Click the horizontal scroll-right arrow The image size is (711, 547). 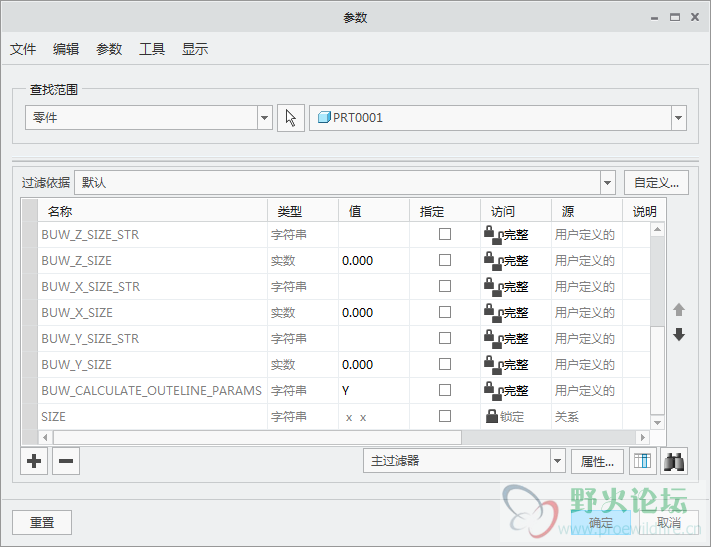[643, 438]
